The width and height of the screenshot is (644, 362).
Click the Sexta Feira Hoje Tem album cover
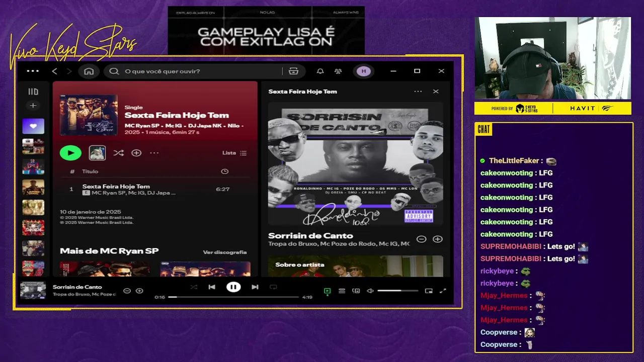tap(89, 115)
